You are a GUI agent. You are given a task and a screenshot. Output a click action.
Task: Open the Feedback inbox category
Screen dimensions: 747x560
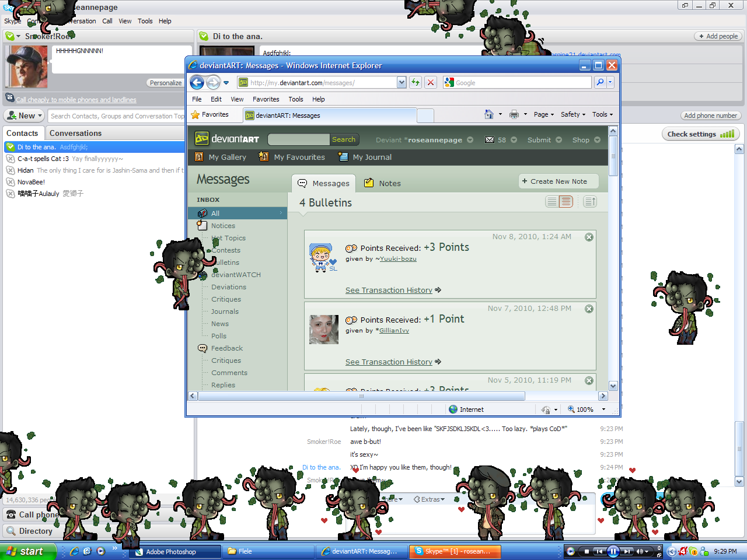point(227,348)
